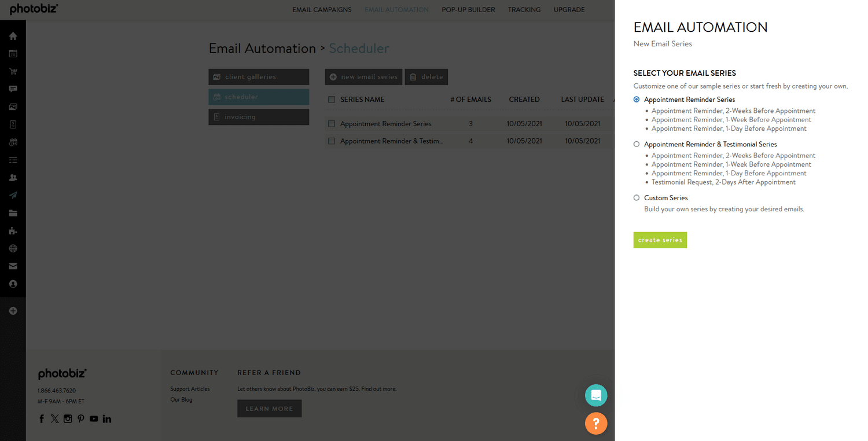Click the account person icon in the sidebar
Screen dimensions: 868x441
[x=13, y=284]
